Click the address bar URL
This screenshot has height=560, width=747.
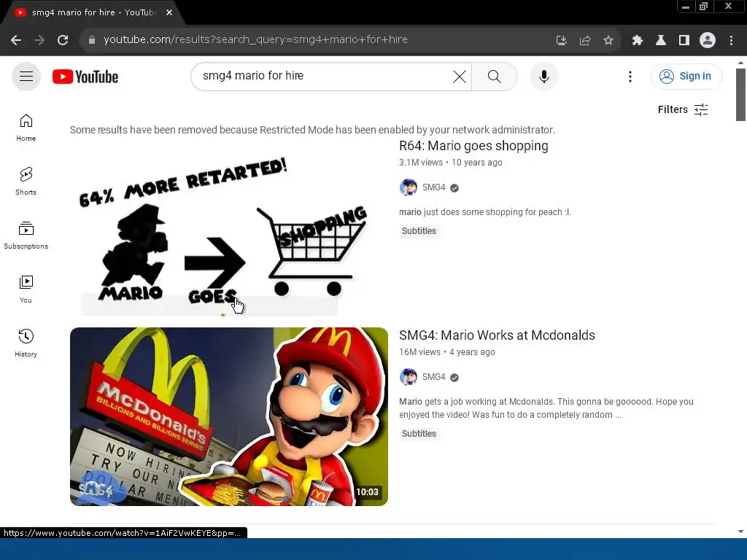255,39
